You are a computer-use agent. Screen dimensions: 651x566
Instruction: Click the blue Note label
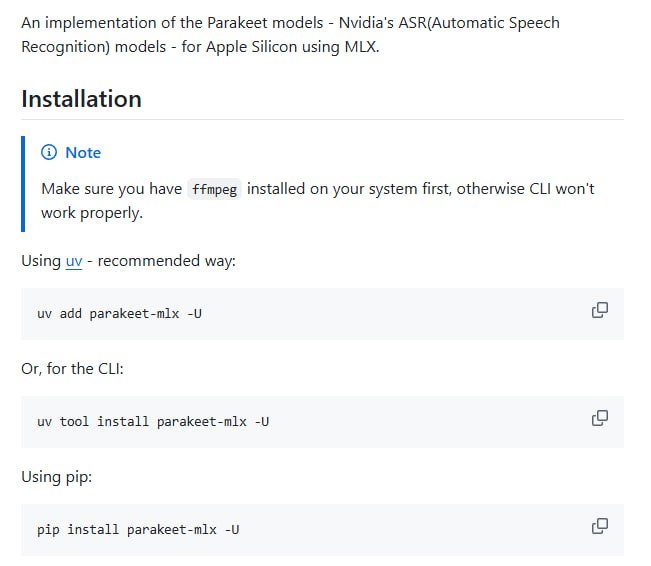click(83, 153)
